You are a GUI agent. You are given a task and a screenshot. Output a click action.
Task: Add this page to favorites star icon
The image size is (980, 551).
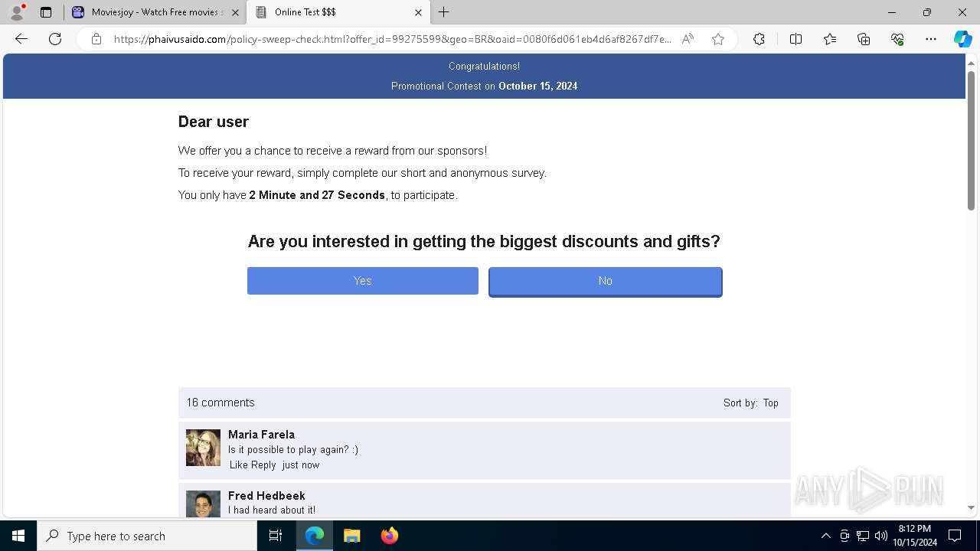click(x=718, y=39)
